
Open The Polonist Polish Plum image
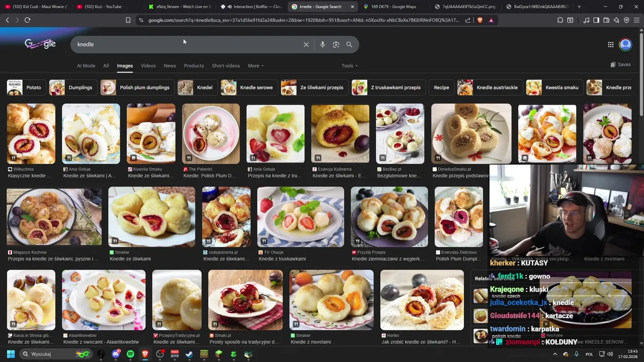(x=211, y=134)
